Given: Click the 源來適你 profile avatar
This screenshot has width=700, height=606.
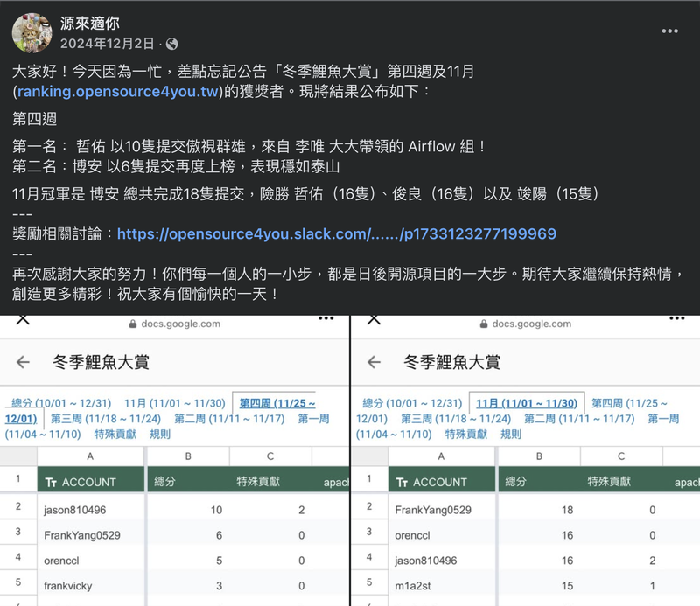Looking at the screenshot, I should point(31,33).
